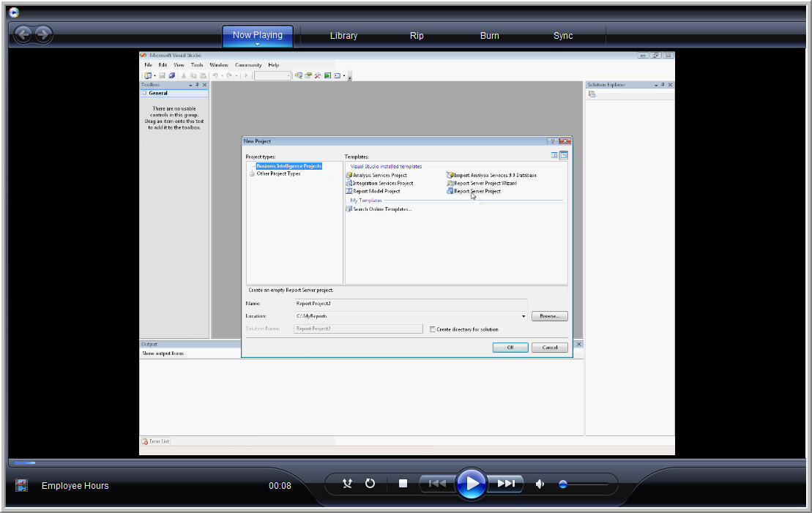This screenshot has height=513, width=812.
Task: Open the Edit menu in Visual Studio
Action: tap(163, 65)
